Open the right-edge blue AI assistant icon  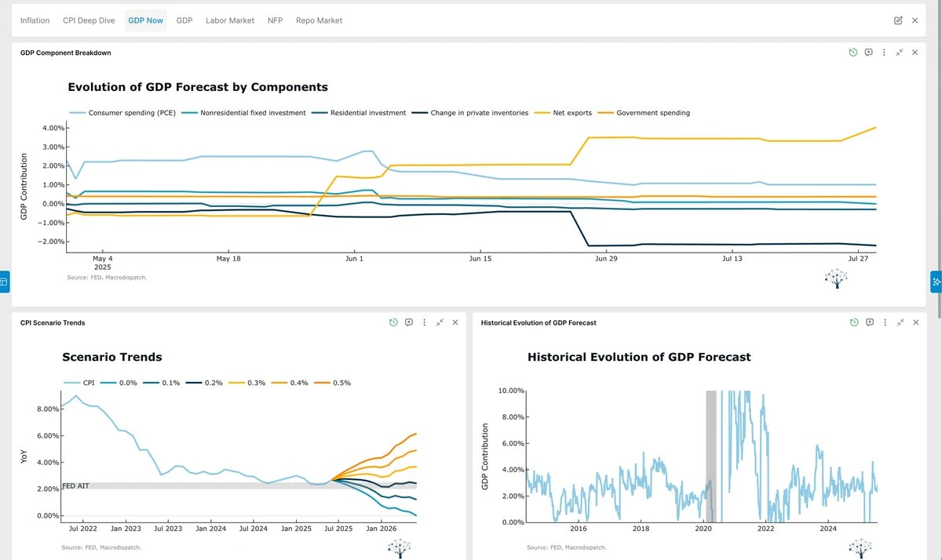tap(937, 281)
